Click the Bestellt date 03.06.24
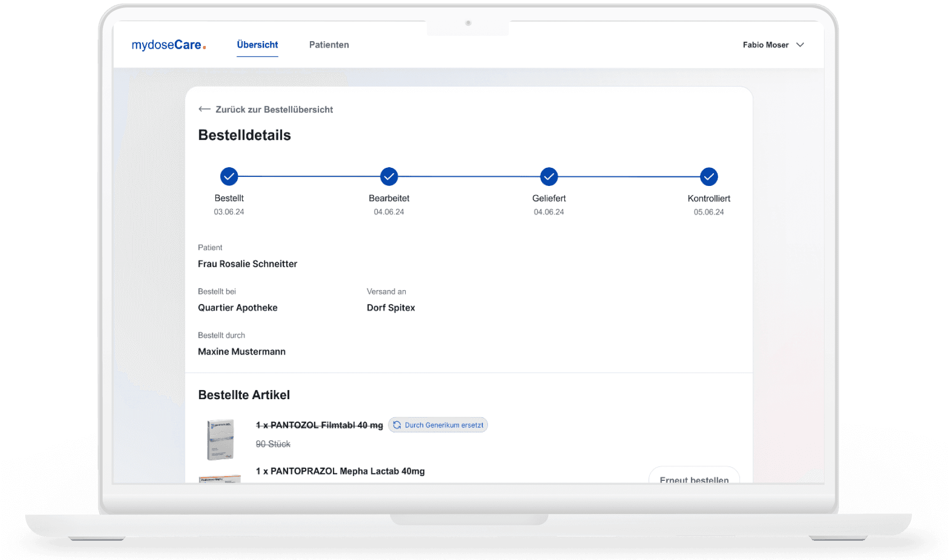The width and height of the screenshot is (949, 560). (229, 212)
